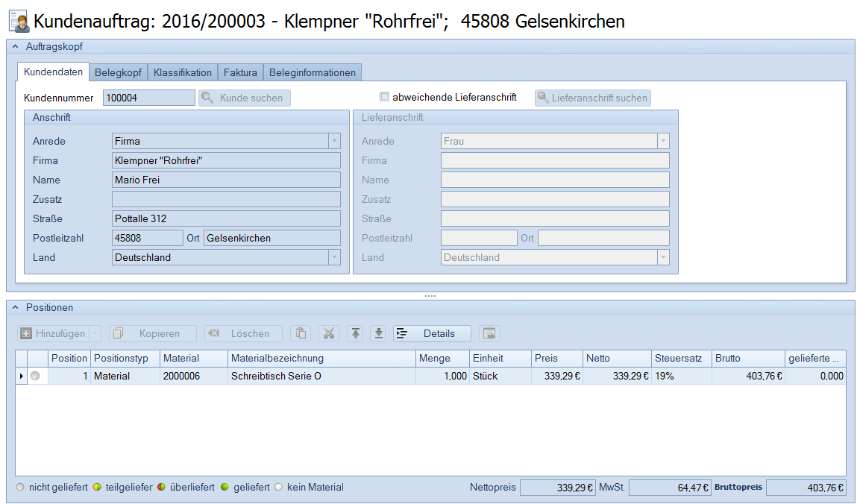Move position up with the up-arrow icon

pyautogui.click(x=356, y=333)
